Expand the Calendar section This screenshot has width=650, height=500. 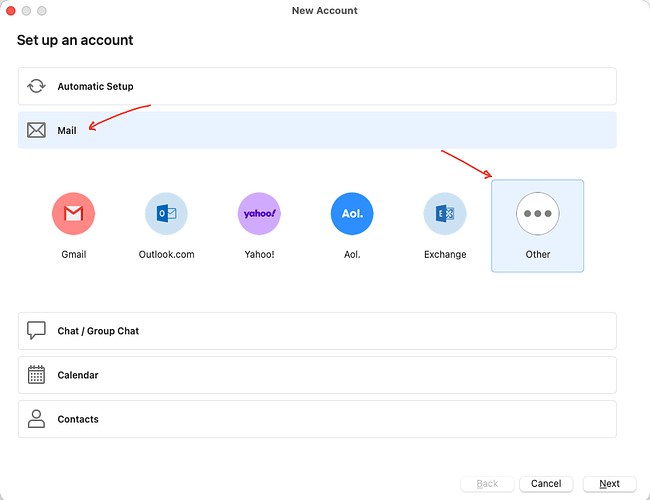click(x=317, y=375)
